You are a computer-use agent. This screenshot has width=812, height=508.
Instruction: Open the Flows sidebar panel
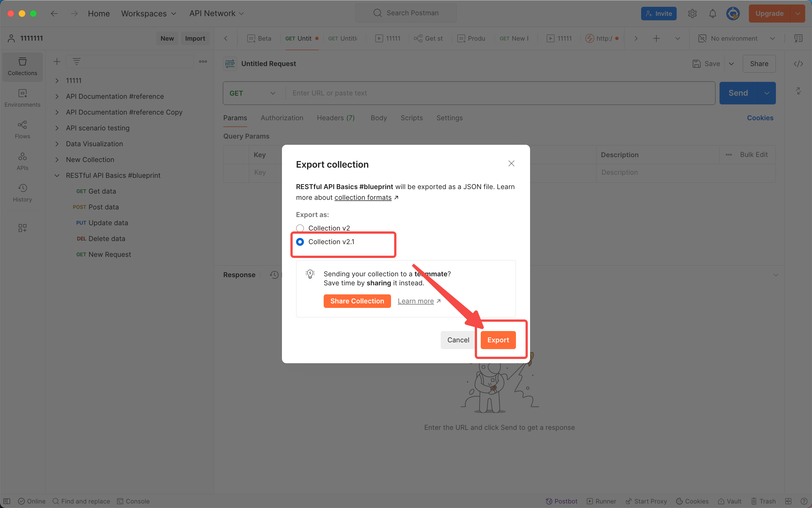[23, 130]
